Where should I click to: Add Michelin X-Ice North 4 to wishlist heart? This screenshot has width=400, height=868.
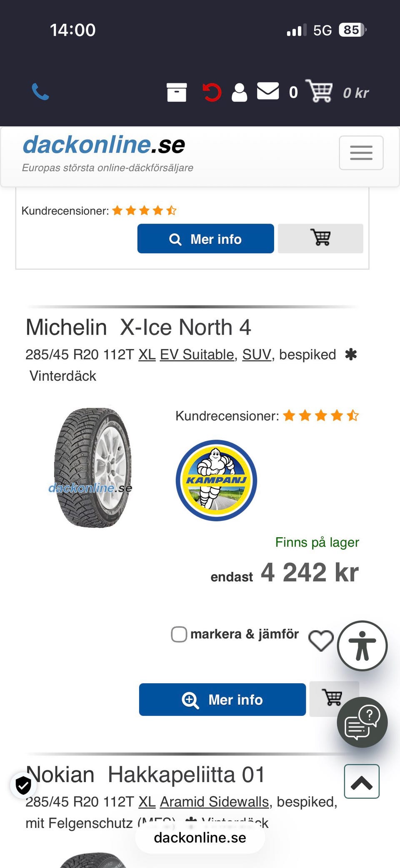point(321,640)
